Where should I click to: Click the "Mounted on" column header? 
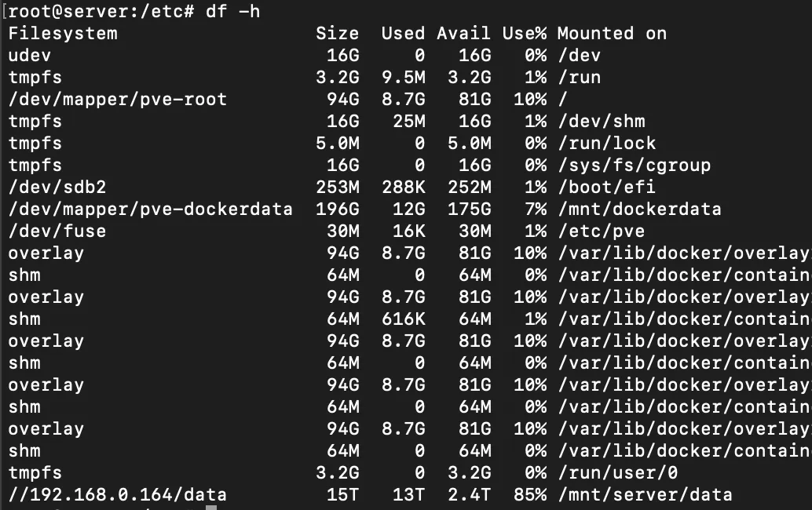[612, 34]
